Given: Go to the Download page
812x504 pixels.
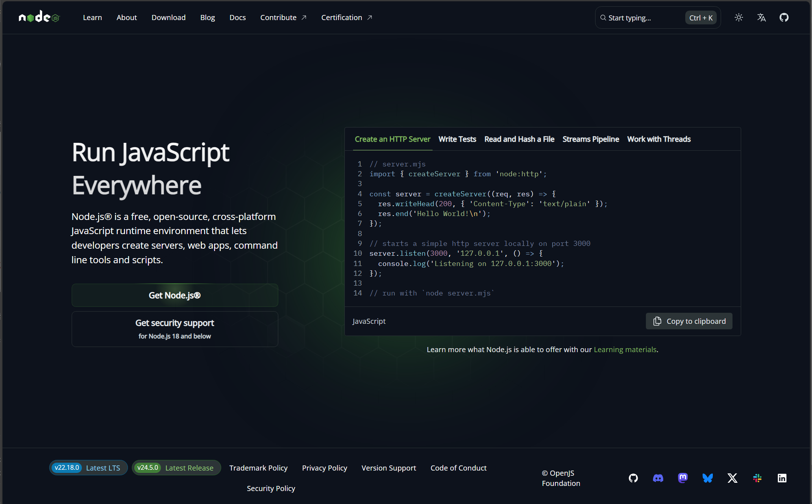Looking at the screenshot, I should coord(168,17).
